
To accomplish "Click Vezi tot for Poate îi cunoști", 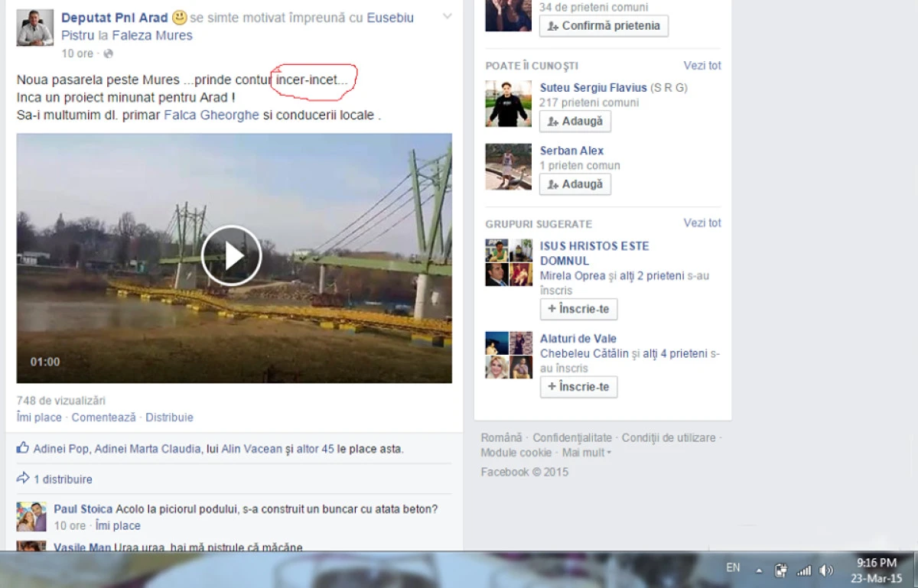I will tap(702, 66).
